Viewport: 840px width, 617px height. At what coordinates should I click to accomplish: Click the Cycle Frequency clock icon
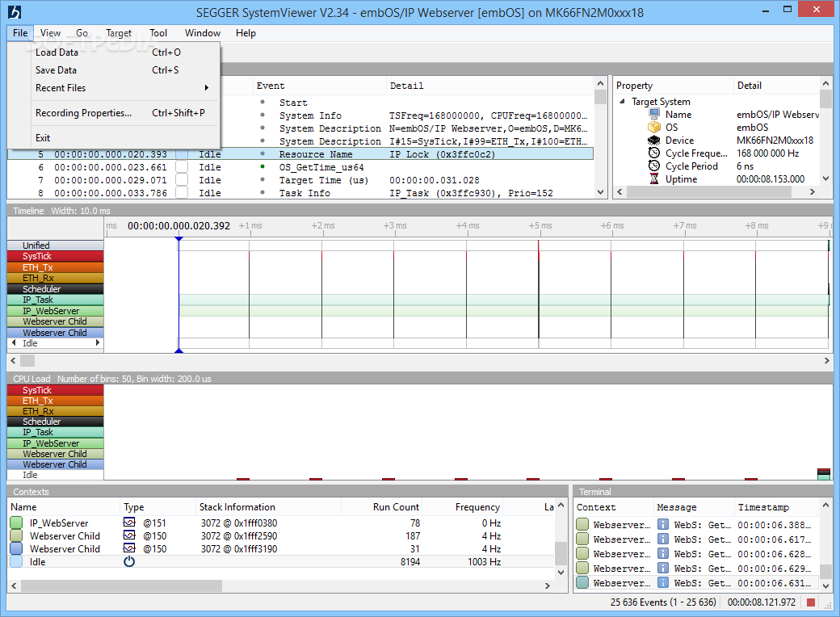654,153
